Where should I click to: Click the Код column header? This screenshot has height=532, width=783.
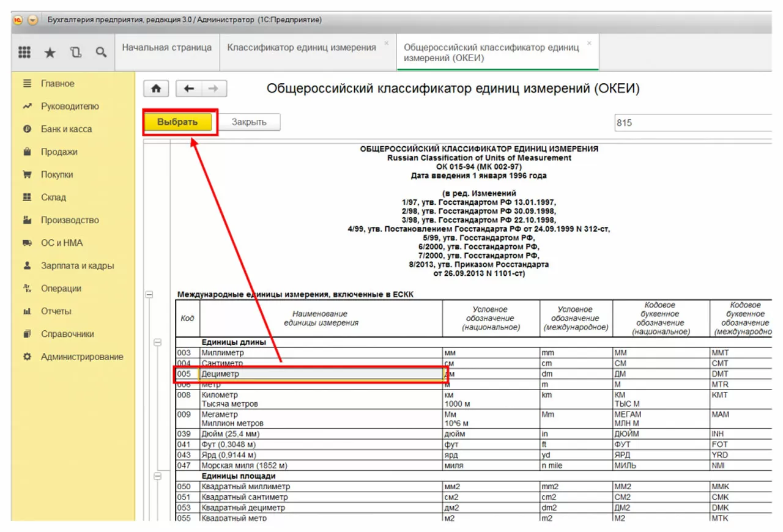point(187,319)
